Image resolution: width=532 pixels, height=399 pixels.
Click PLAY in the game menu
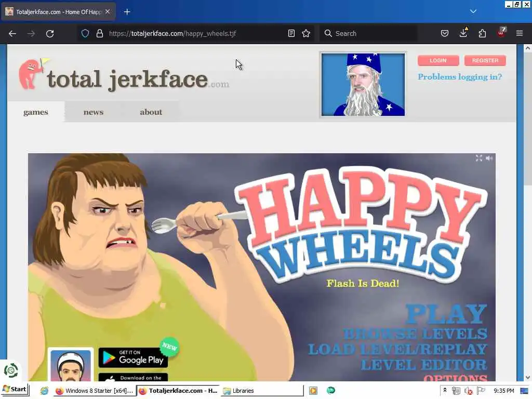(446, 314)
